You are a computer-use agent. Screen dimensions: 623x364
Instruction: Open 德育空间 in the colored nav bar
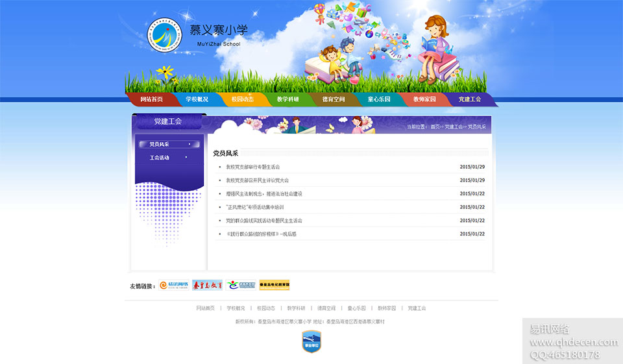pyautogui.click(x=334, y=99)
